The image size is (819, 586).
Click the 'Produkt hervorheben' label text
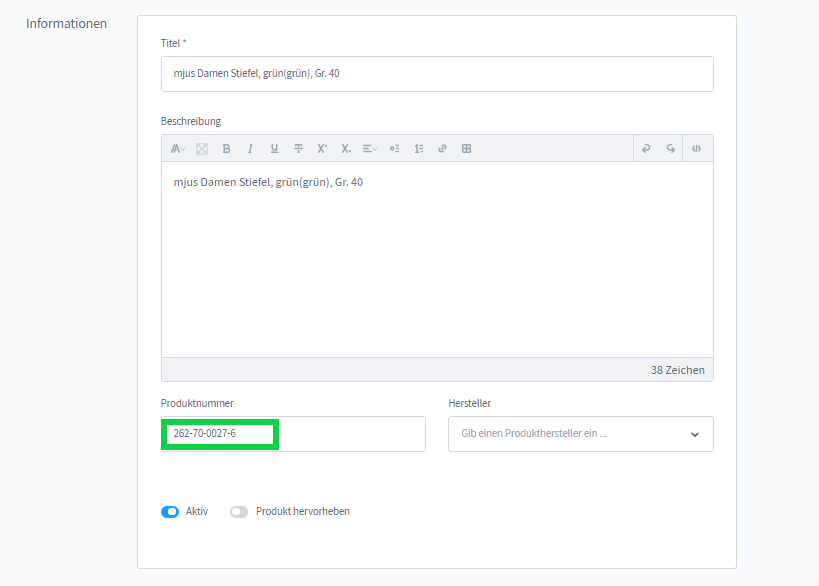pyautogui.click(x=303, y=511)
